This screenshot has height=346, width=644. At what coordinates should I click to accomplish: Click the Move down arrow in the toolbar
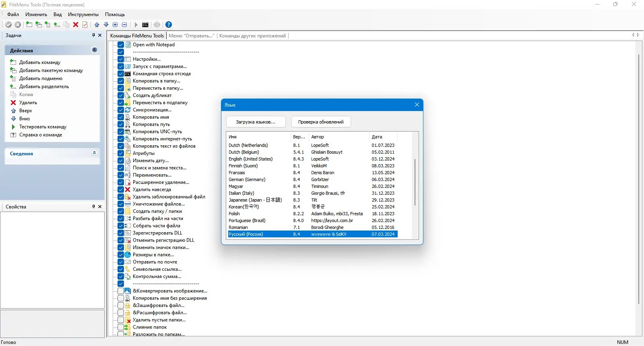pyautogui.click(x=106, y=25)
